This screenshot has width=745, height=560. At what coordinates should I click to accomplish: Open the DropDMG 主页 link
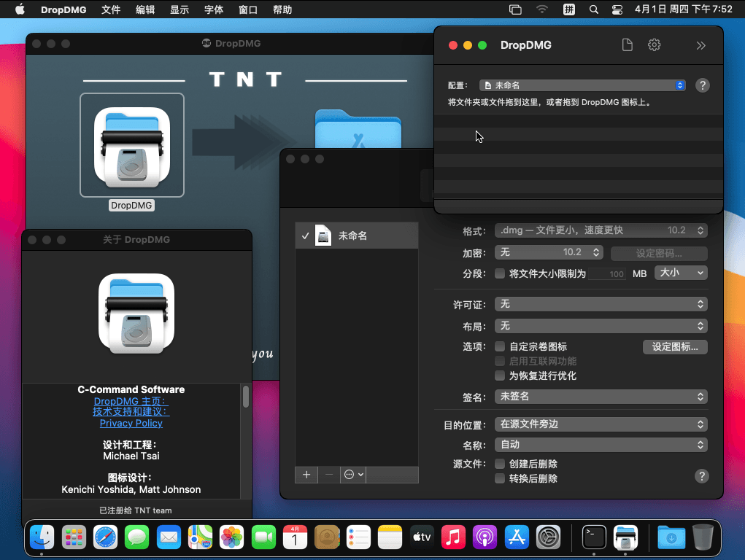[x=131, y=401]
